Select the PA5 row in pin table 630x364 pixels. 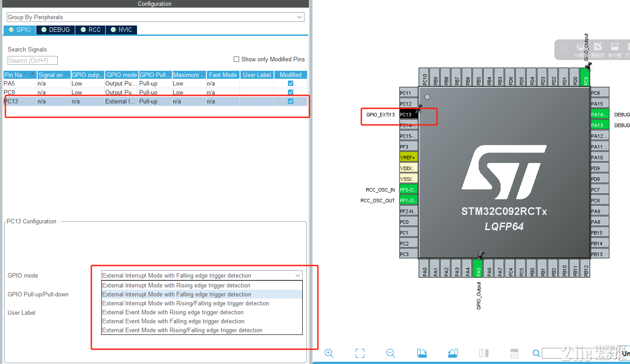(x=155, y=83)
